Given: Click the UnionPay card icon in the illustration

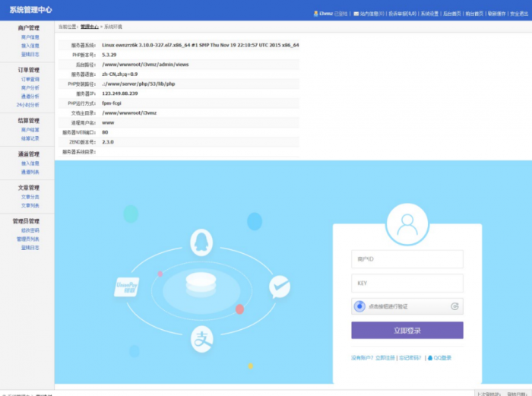Looking at the screenshot, I should (126, 287).
